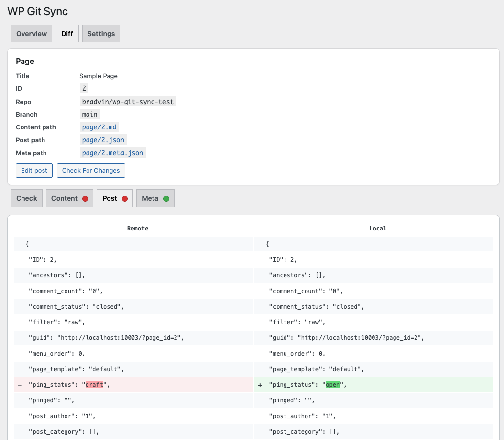Switch to the Content diff tab
The height and width of the screenshot is (440, 504).
point(69,198)
